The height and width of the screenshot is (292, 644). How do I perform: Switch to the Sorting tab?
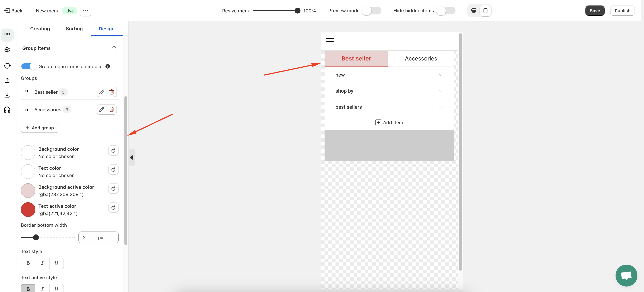click(74, 29)
